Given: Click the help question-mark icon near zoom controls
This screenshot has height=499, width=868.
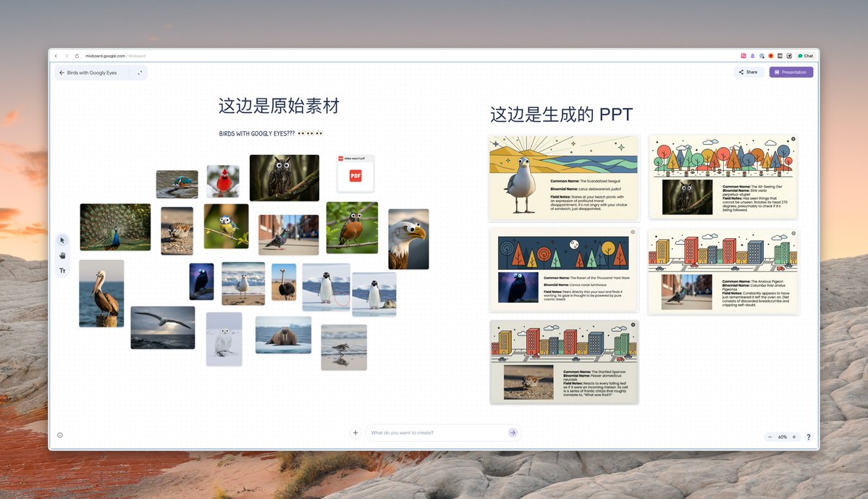Looking at the screenshot, I should (x=809, y=437).
